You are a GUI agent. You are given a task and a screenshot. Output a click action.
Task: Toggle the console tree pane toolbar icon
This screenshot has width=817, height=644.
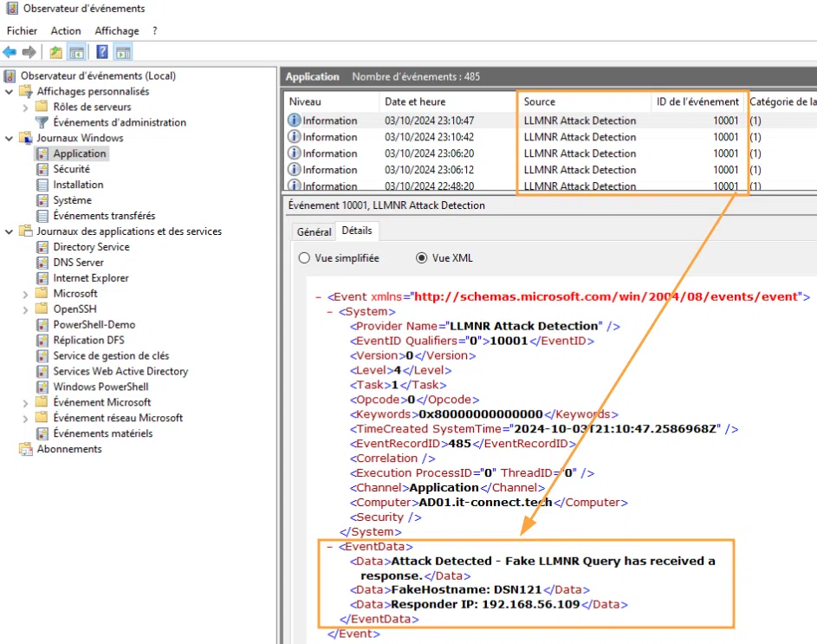click(76, 52)
